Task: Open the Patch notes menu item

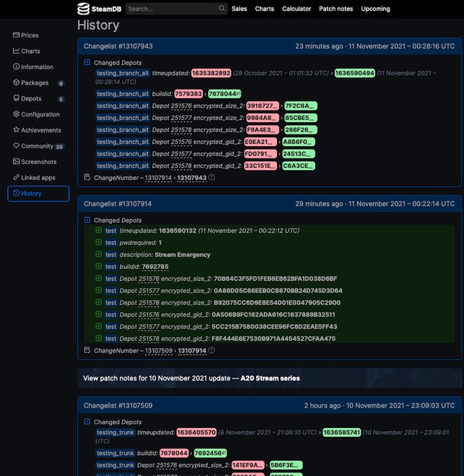Action: click(336, 9)
